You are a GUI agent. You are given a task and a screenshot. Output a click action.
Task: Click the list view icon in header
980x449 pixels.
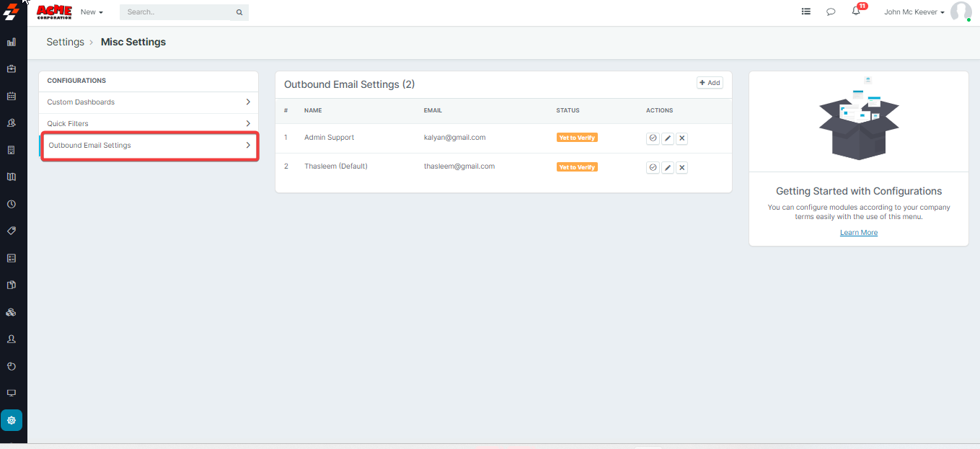click(806, 12)
